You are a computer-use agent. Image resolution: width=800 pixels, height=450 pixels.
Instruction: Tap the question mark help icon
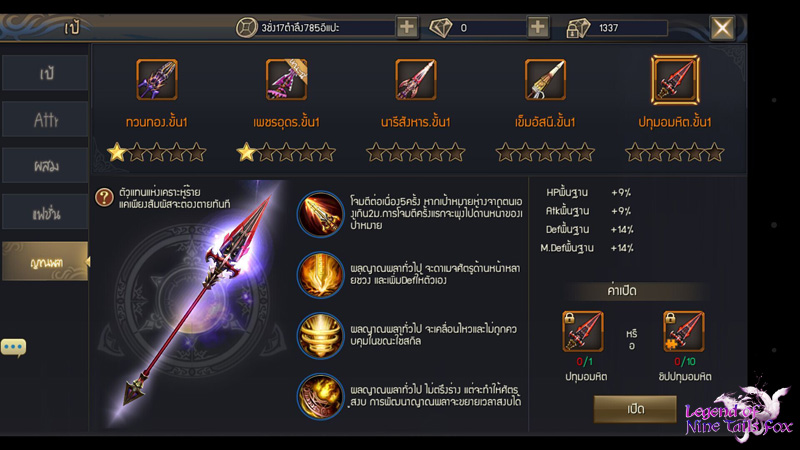[104, 197]
